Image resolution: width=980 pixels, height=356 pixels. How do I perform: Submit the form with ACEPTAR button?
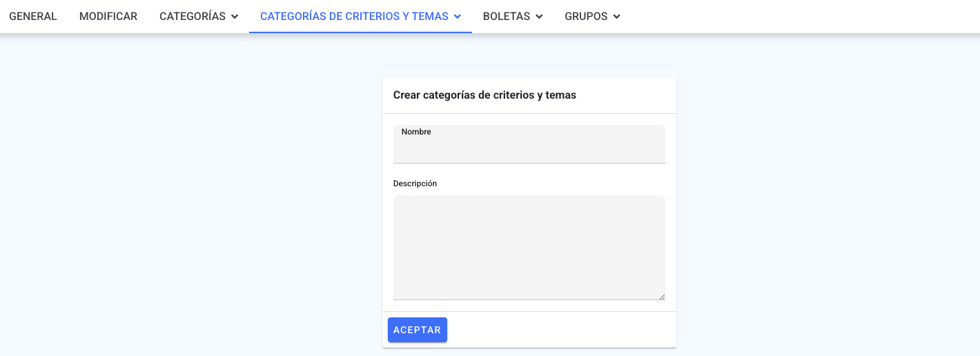pyautogui.click(x=418, y=330)
